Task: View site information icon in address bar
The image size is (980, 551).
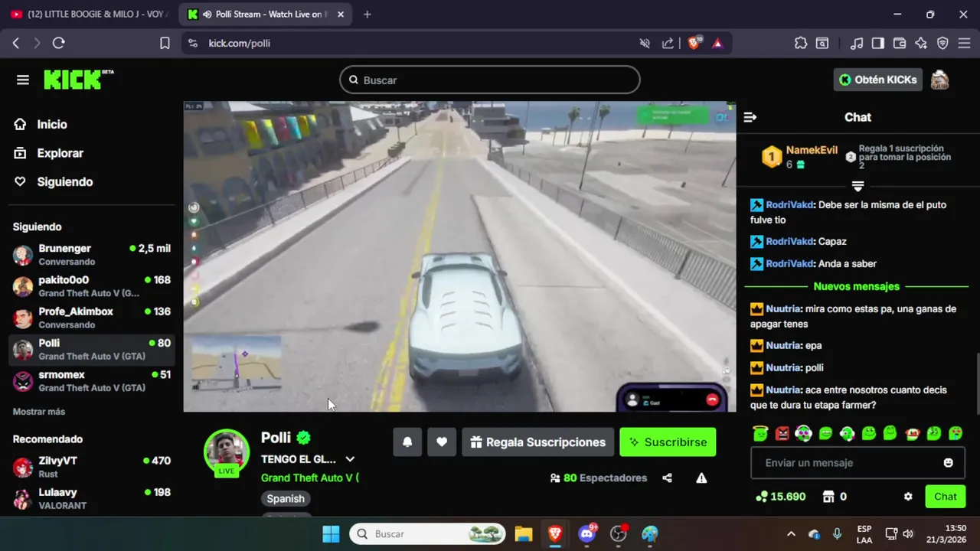Action: point(193,44)
